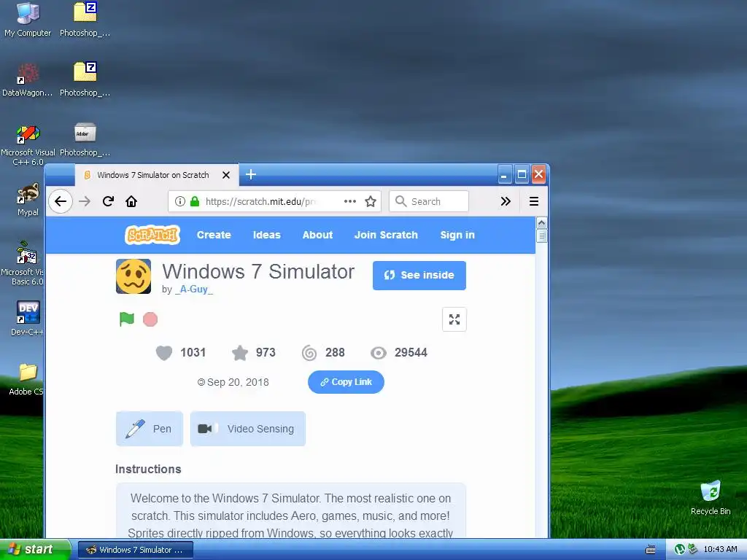Screen dimensions: 747x560
Task: Launch the Mypal browser desktop shortcut
Action: click(28, 200)
